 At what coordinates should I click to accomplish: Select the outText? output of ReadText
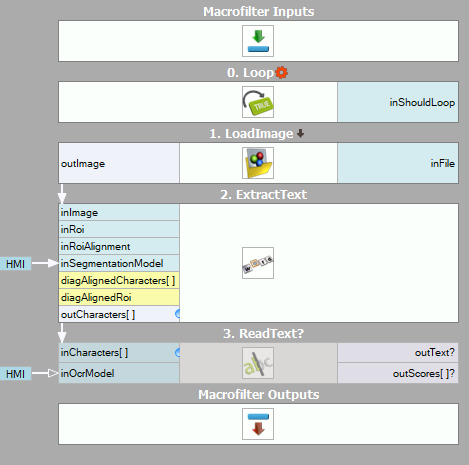[398, 353]
